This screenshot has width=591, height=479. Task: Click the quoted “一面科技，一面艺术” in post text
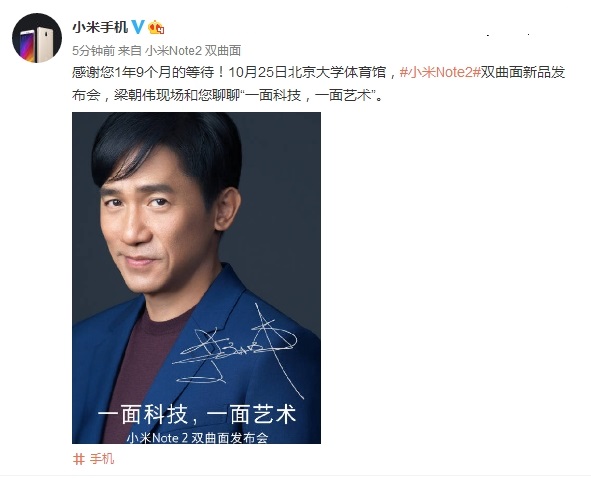pyautogui.click(x=308, y=95)
